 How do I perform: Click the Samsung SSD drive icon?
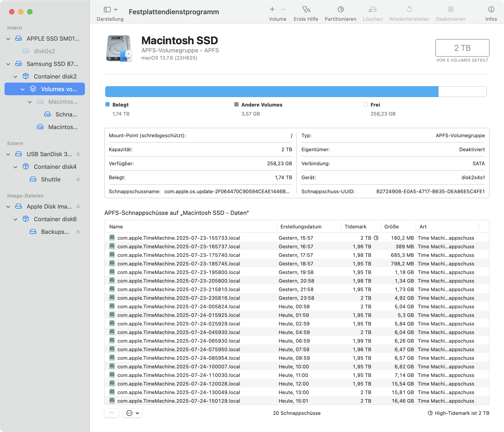(x=19, y=64)
